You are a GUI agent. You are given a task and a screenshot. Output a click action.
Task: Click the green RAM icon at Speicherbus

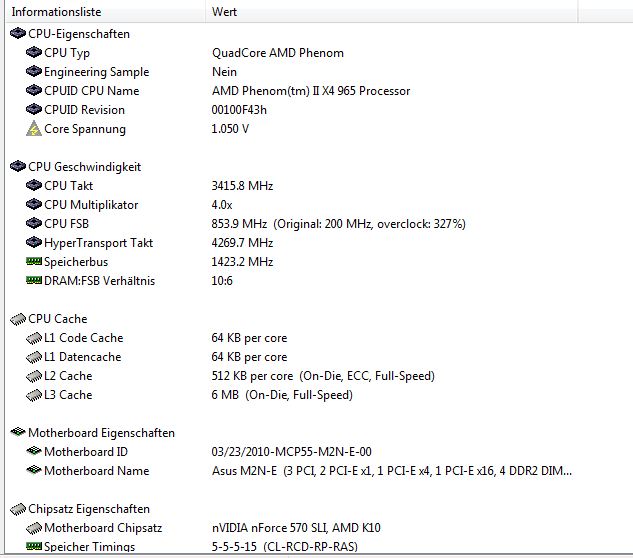click(x=34, y=261)
